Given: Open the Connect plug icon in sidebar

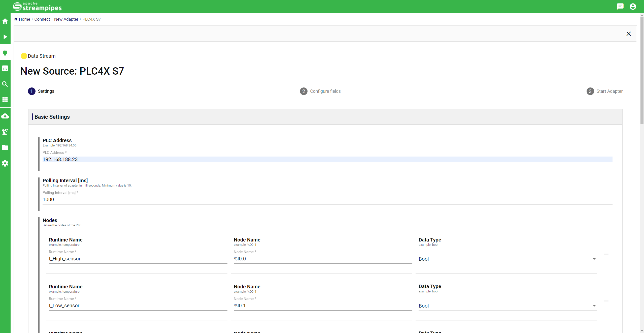Looking at the screenshot, I should (x=5, y=53).
